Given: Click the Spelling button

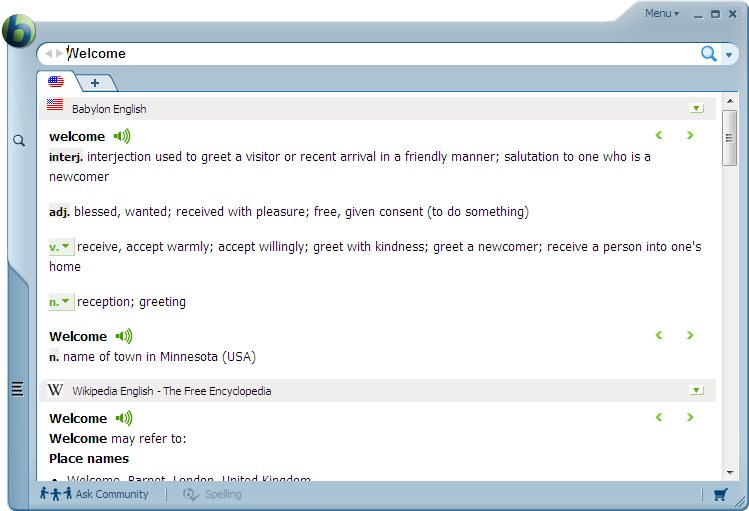Looking at the screenshot, I should 212,494.
